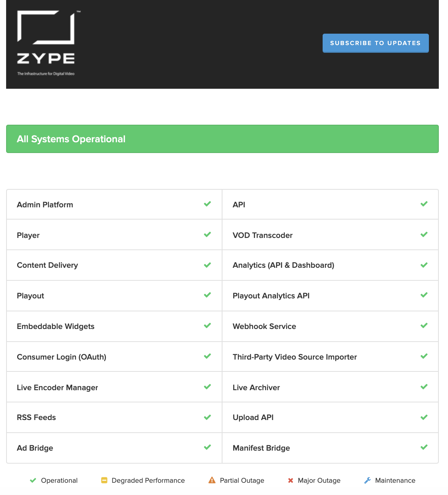
Task: Click the green checkmark beside Admin Platform
Action: [x=208, y=204]
